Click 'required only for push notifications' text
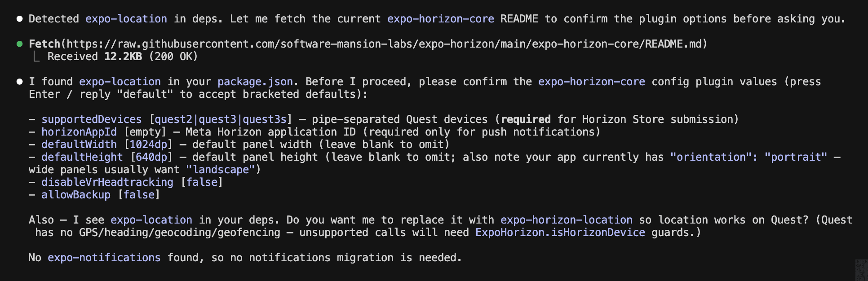 pyautogui.click(x=482, y=132)
